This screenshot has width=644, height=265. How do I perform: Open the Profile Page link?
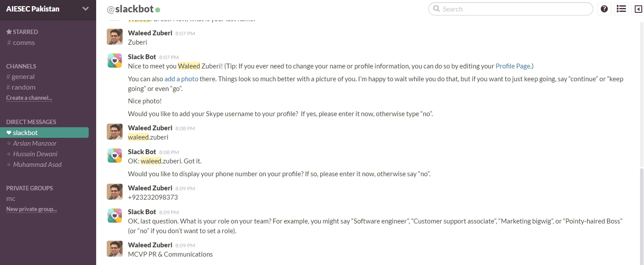click(x=513, y=66)
